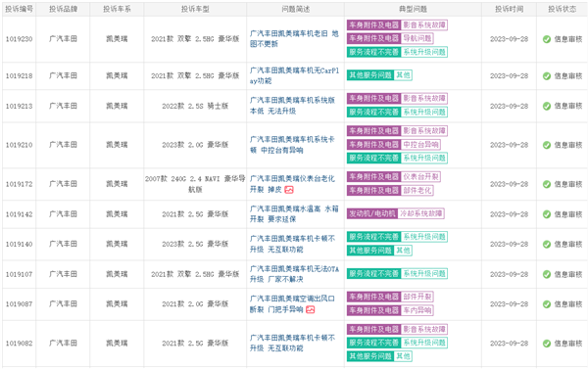Click the 投诉编号 column header
Image resolution: width=588 pixels, height=369 pixels.
pos(20,9)
